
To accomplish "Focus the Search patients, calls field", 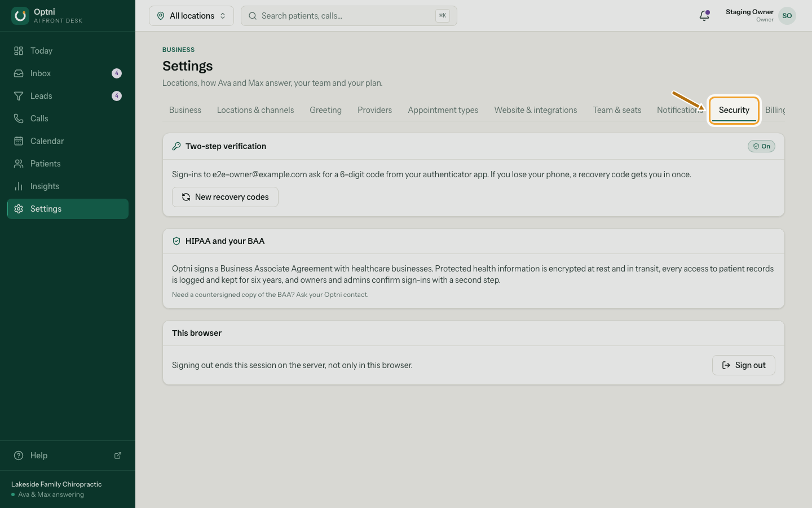I will (348, 16).
